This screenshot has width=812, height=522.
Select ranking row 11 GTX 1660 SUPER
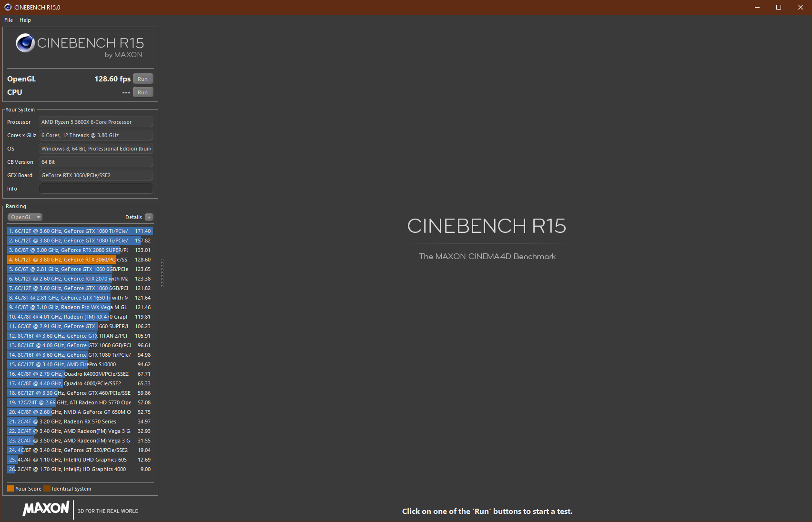click(x=80, y=326)
